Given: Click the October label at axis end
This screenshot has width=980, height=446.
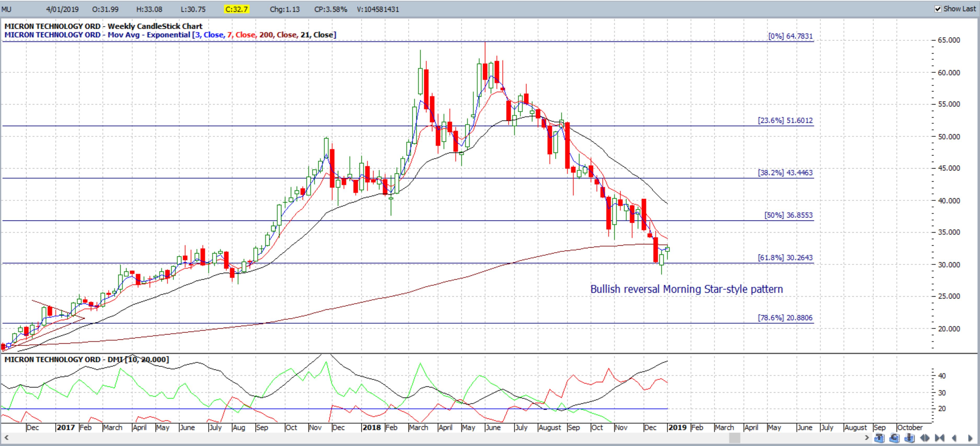Looking at the screenshot, I should (x=910, y=427).
